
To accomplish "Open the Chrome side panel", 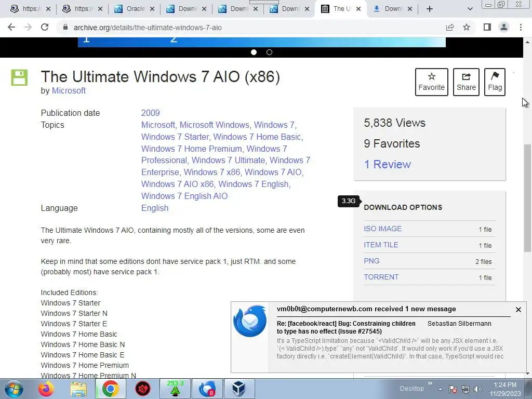I will [487, 27].
